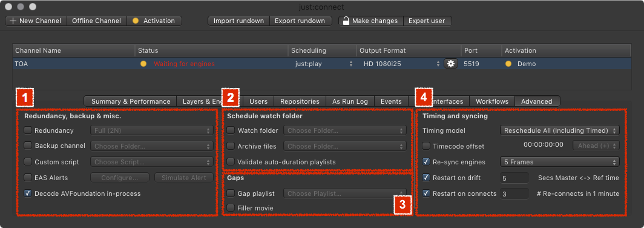Enable the EAS Alerts checkbox
The image size is (644, 228).
(x=27, y=178)
